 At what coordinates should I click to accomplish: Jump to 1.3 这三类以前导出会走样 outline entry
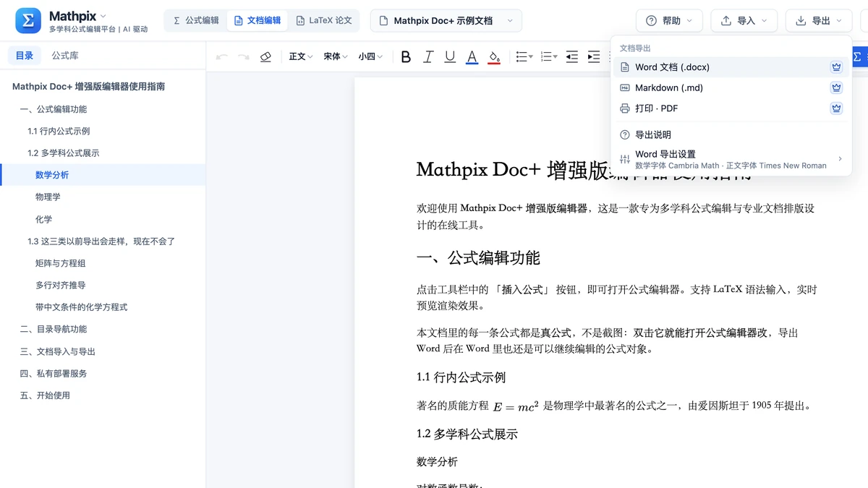click(103, 241)
